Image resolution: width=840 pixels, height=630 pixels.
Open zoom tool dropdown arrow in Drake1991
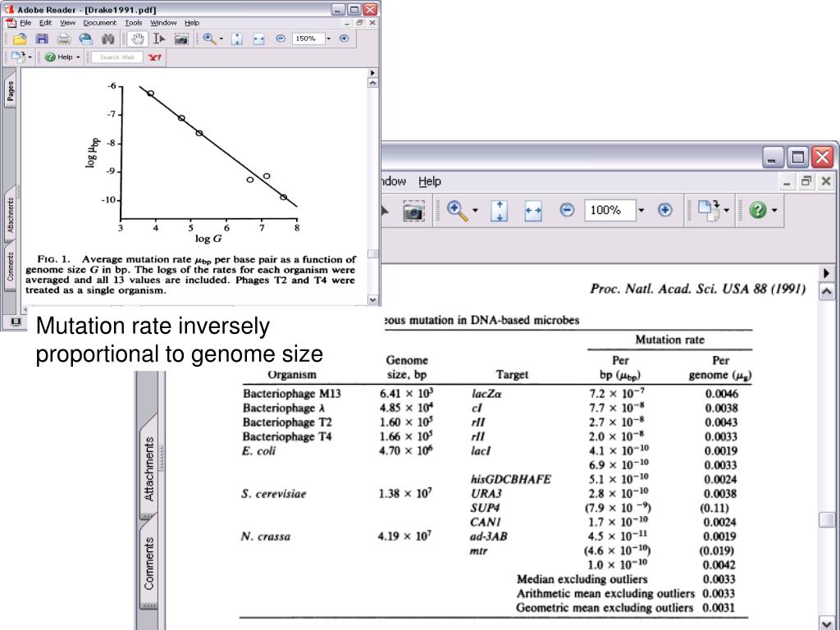click(221, 39)
